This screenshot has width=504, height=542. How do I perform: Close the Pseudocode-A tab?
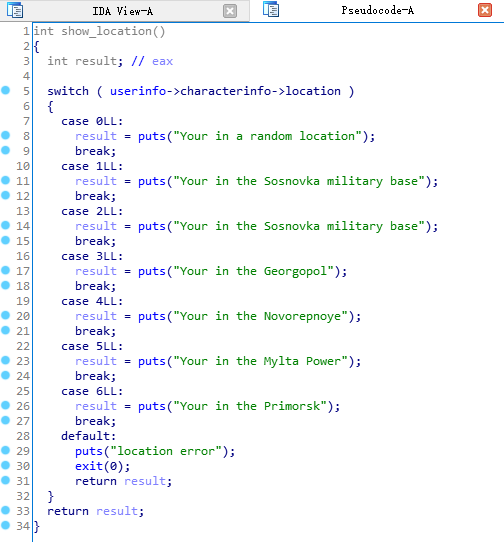tap(485, 10)
